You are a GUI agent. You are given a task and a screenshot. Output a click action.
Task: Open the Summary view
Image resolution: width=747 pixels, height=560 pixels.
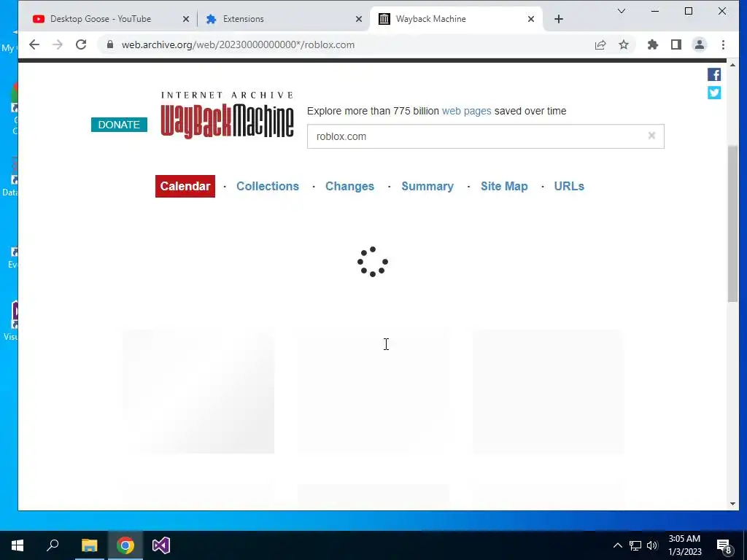427,186
